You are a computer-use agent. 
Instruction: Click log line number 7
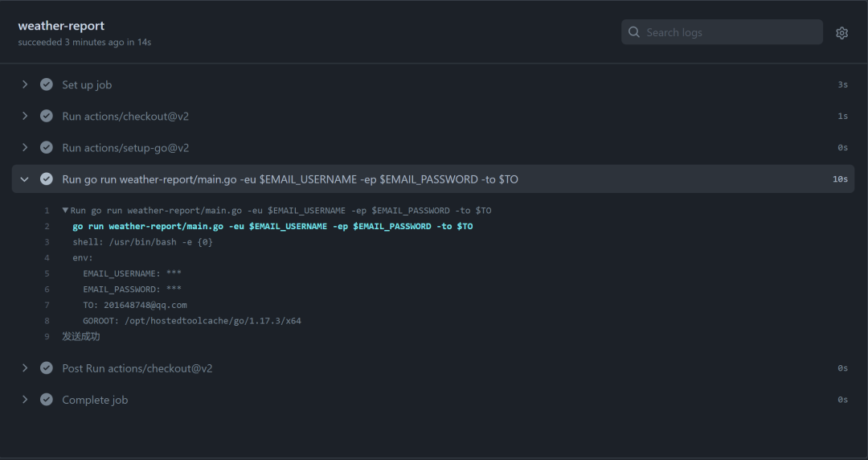coord(47,305)
